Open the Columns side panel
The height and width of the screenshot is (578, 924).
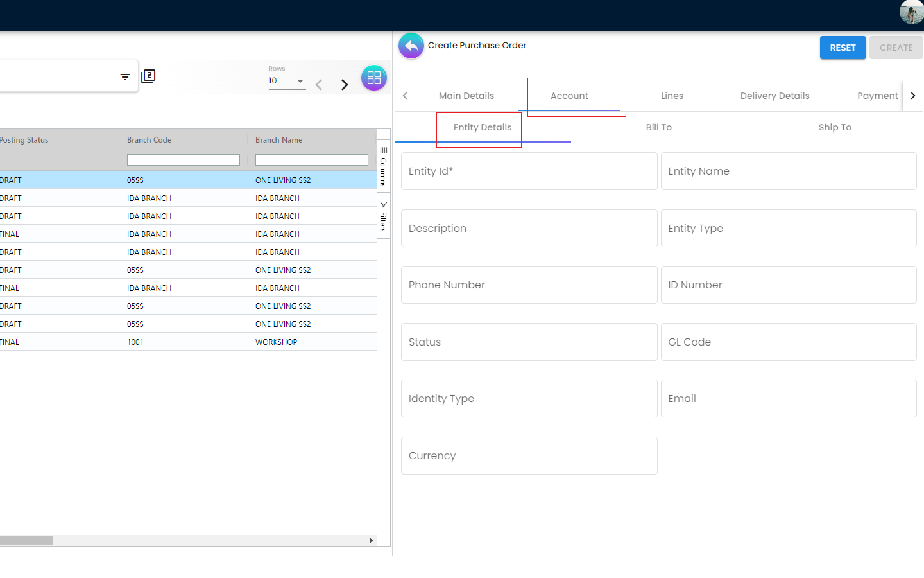click(x=384, y=166)
